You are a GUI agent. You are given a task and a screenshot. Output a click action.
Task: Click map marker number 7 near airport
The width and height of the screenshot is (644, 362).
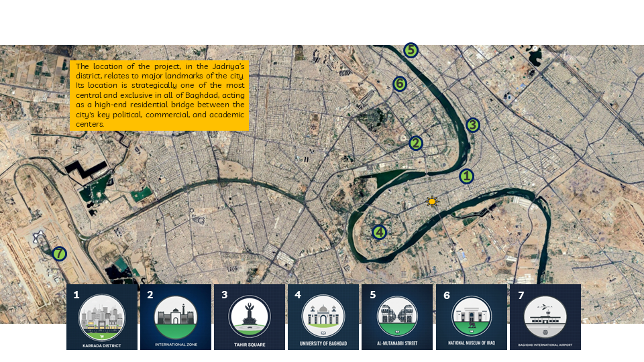(59, 253)
